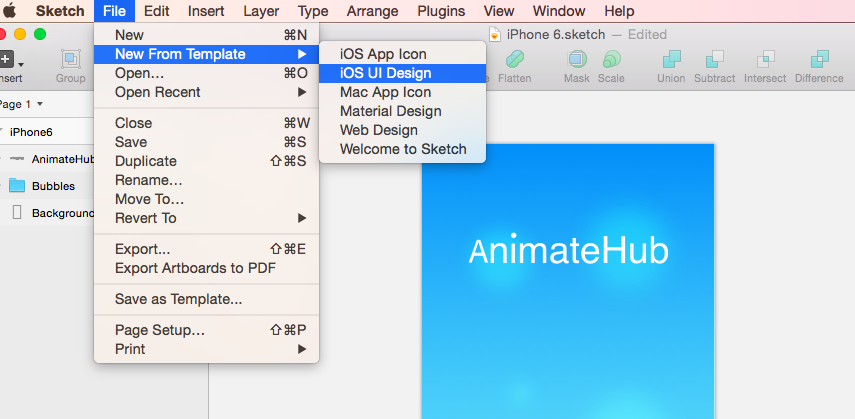
Task: Expand the Revert To submenu
Action: tap(206, 218)
